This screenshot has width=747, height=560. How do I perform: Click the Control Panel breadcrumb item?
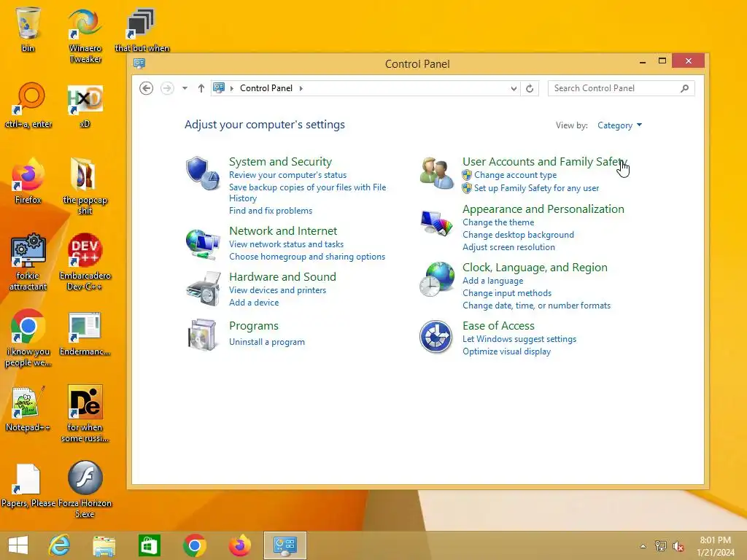[x=266, y=88]
